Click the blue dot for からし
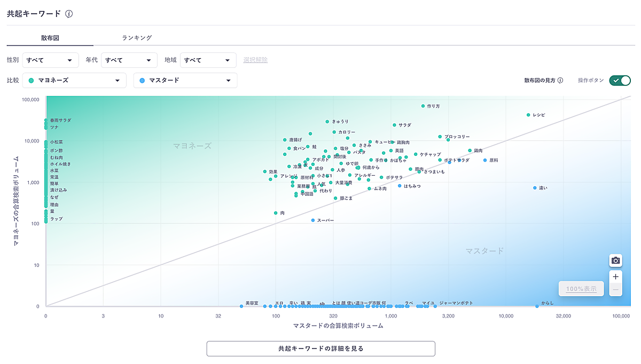The image size is (641, 364). [x=537, y=306]
